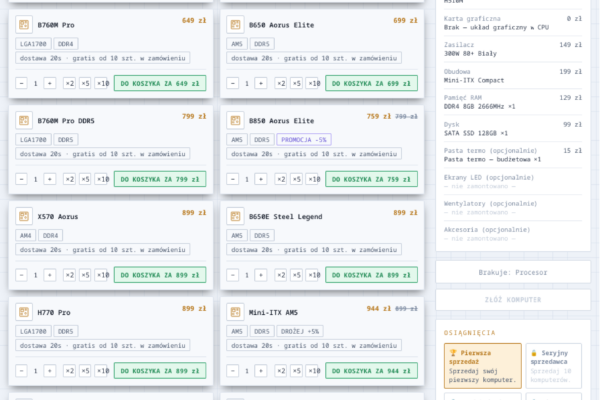600x400 pixels.
Task: Click the Mini-ITX AM5 motherboard icon
Action: click(235, 312)
